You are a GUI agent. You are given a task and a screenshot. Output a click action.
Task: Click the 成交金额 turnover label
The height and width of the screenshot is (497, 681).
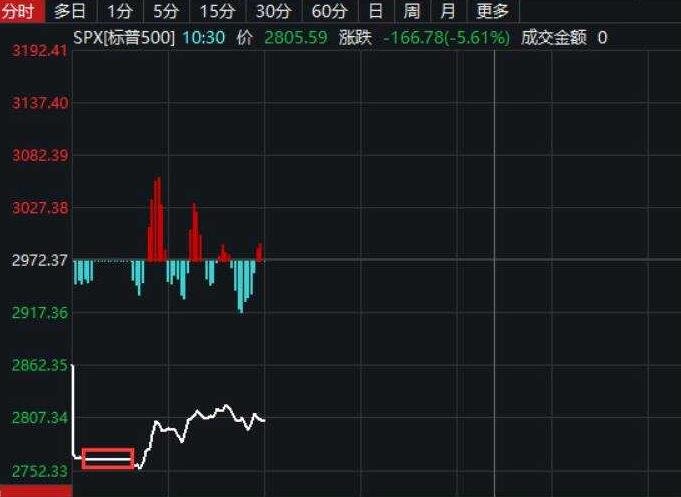tap(555, 38)
